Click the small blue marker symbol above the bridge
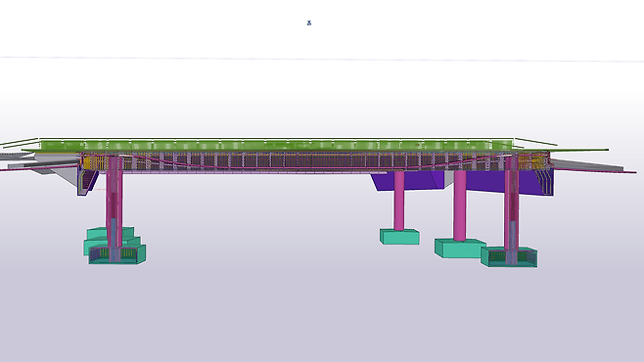This screenshot has height=362, width=644. 309,23
